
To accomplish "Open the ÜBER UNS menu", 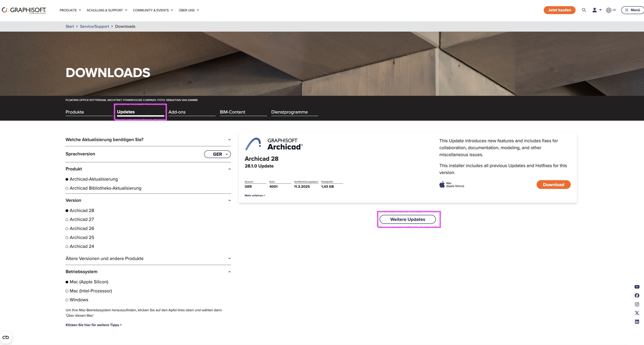I will [x=189, y=10].
